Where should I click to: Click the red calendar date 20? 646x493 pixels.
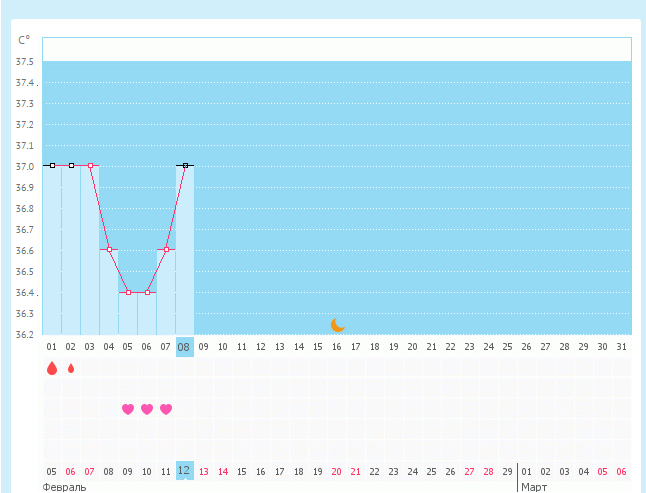pos(336,471)
